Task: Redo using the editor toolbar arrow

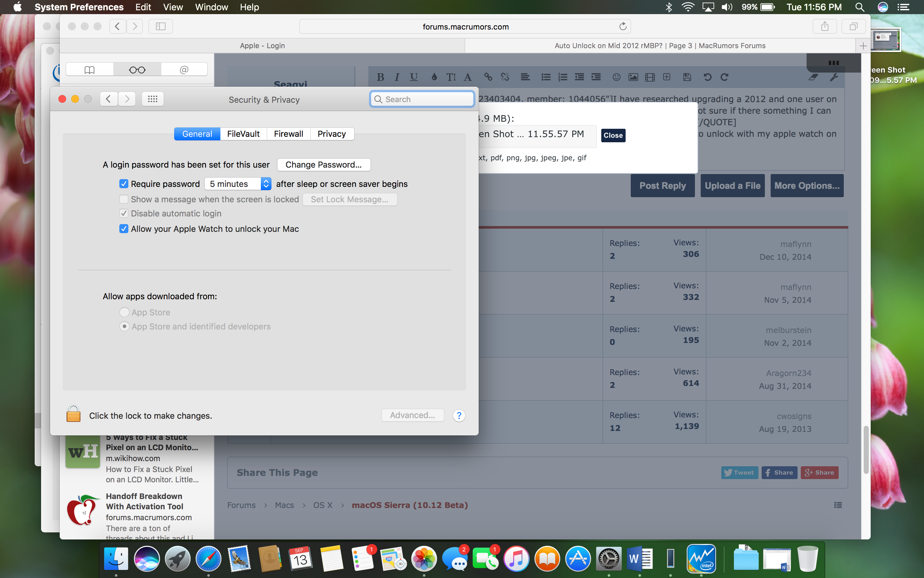Action: [724, 77]
